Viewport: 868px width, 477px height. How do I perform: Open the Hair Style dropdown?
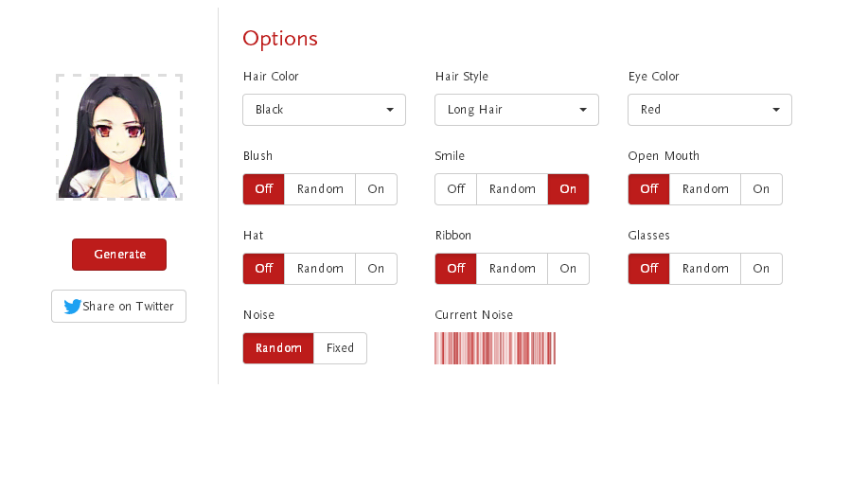coord(517,110)
